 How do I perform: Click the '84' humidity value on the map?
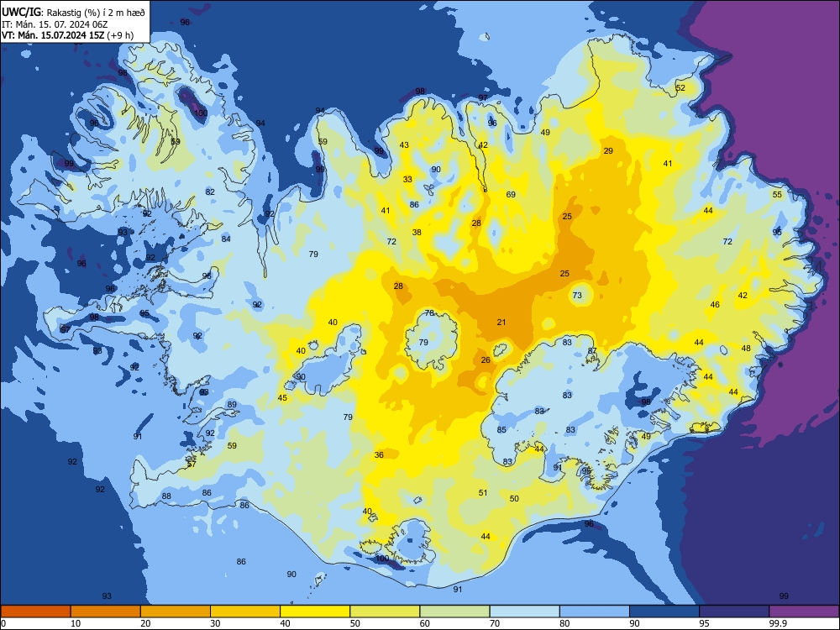(226, 239)
